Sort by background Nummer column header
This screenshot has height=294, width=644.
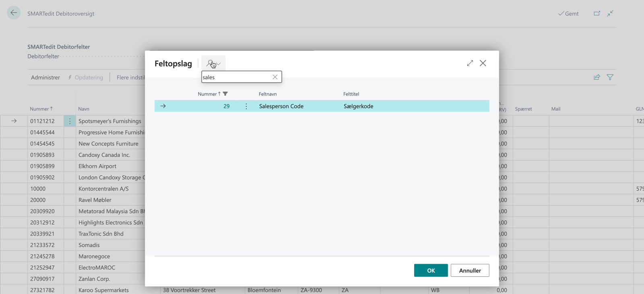point(39,109)
